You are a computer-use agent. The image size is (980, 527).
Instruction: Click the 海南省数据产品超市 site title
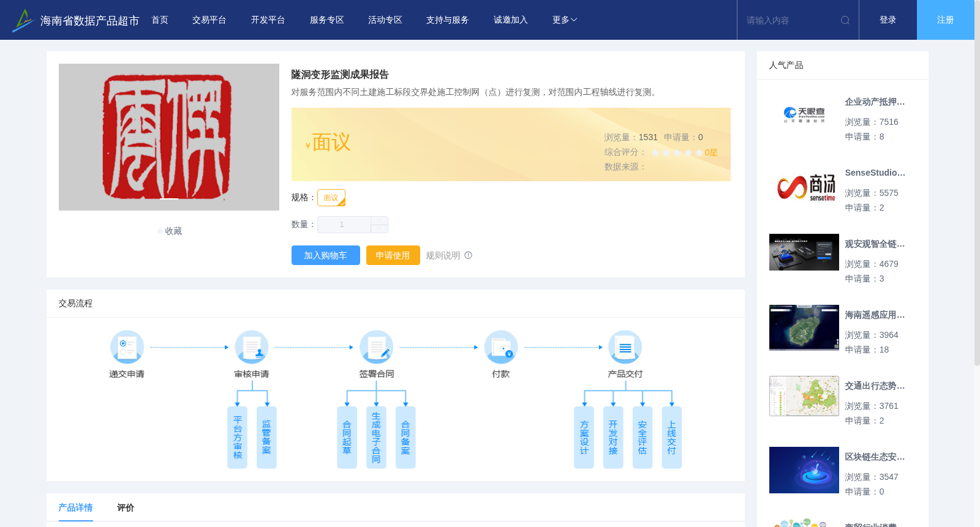[89, 21]
